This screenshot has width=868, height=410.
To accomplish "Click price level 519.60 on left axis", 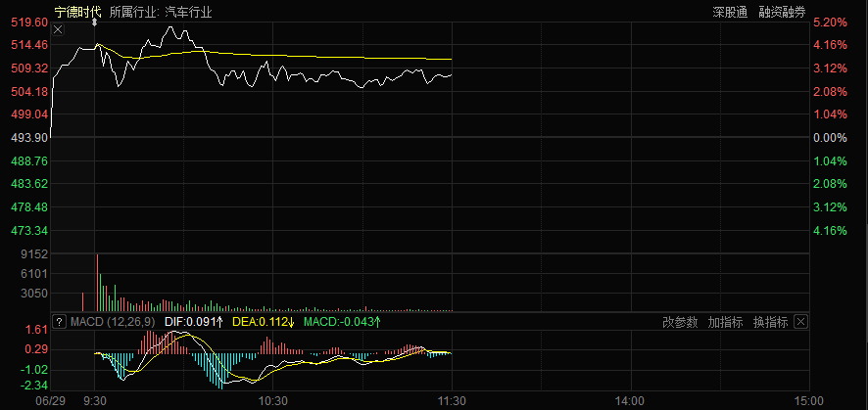I will point(28,23).
